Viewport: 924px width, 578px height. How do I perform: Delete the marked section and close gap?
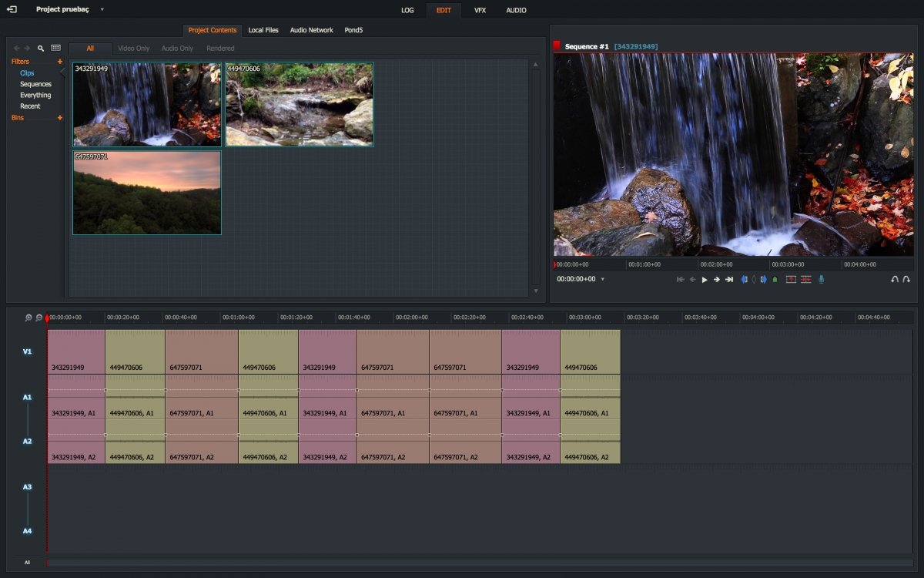click(805, 280)
